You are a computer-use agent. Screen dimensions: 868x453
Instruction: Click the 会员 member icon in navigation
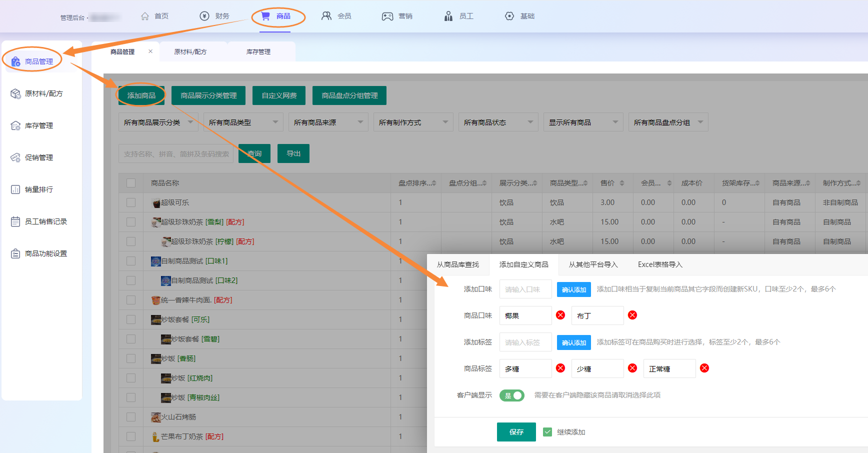click(x=326, y=16)
